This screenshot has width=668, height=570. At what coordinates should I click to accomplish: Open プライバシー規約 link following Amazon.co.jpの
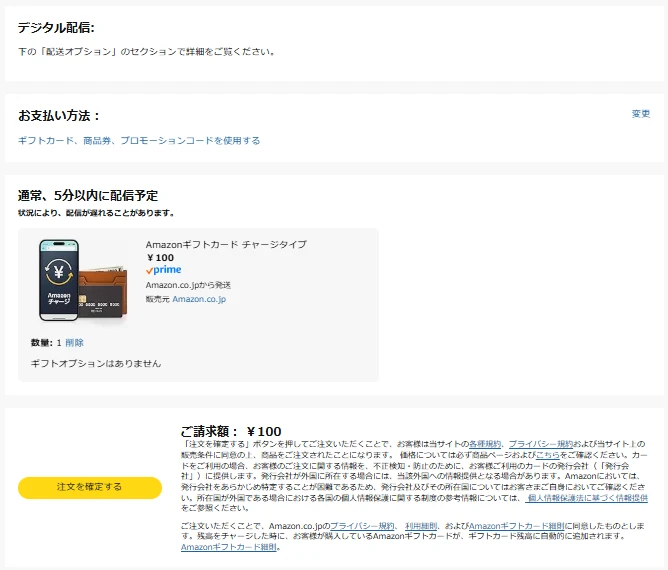pyautogui.click(x=363, y=526)
